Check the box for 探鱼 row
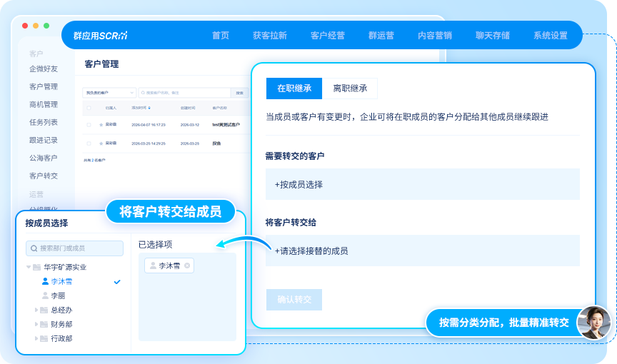Image resolution: width=617 pixels, height=364 pixels. (89, 143)
